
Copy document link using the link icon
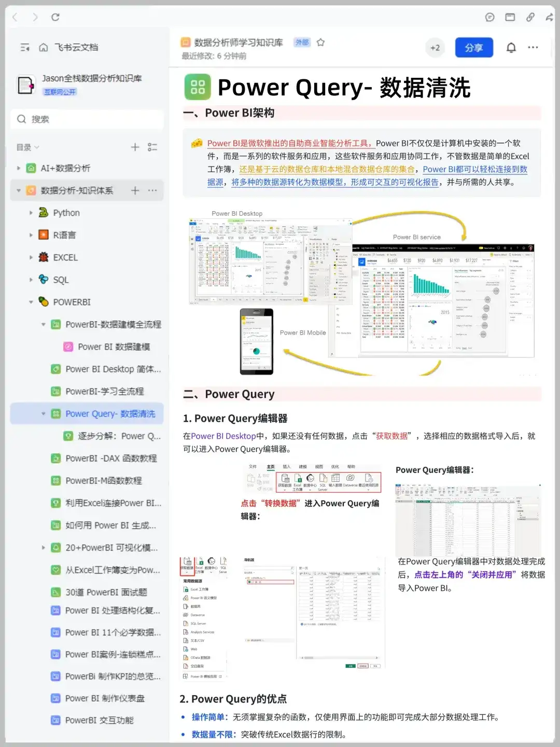coord(530,17)
